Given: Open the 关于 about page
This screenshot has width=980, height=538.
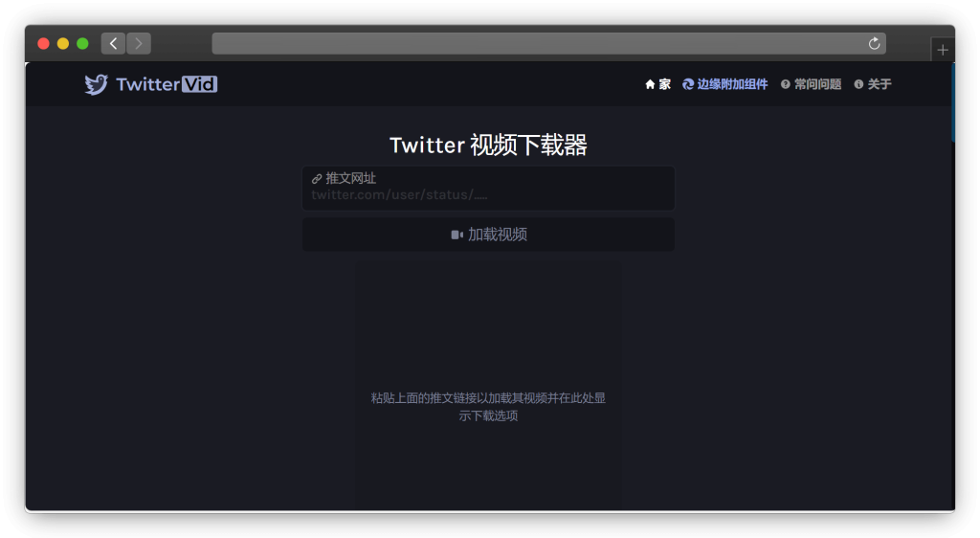Looking at the screenshot, I should tap(879, 84).
